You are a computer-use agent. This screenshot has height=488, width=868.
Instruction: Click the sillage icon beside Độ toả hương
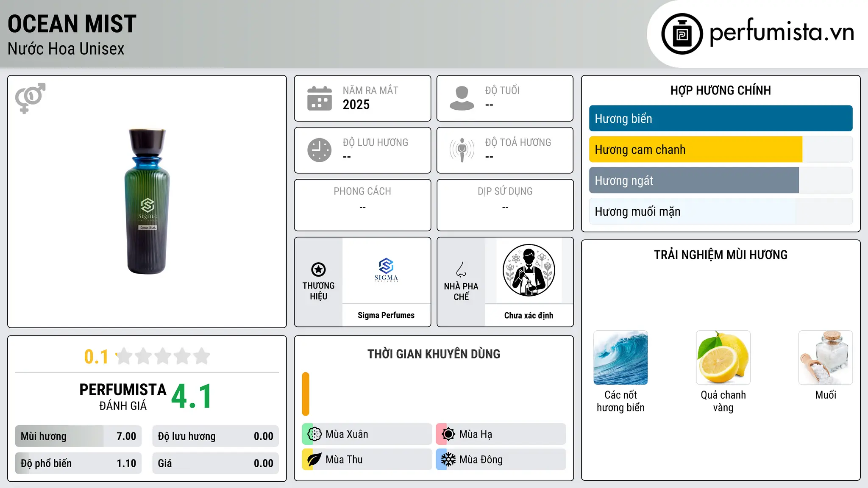click(462, 150)
